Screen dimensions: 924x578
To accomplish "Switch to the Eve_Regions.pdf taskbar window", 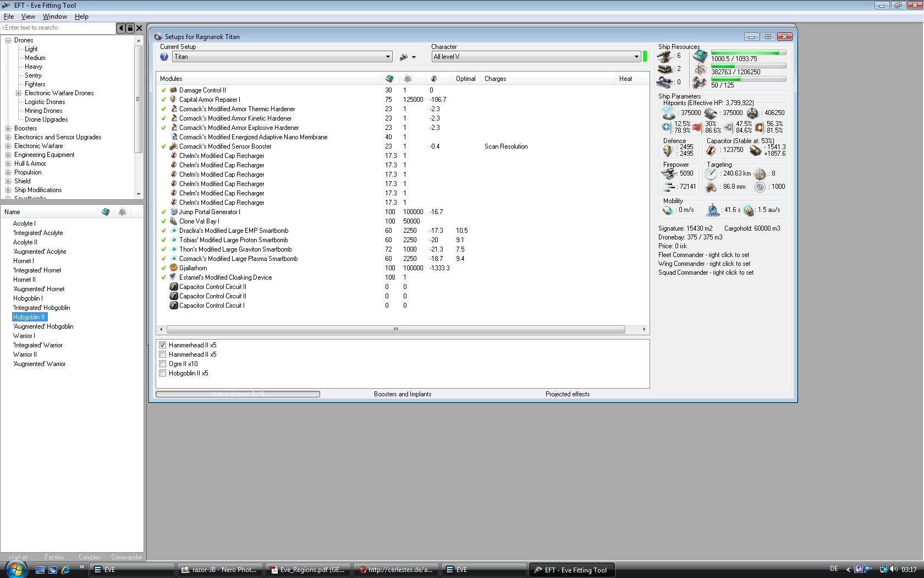I will click(308, 570).
